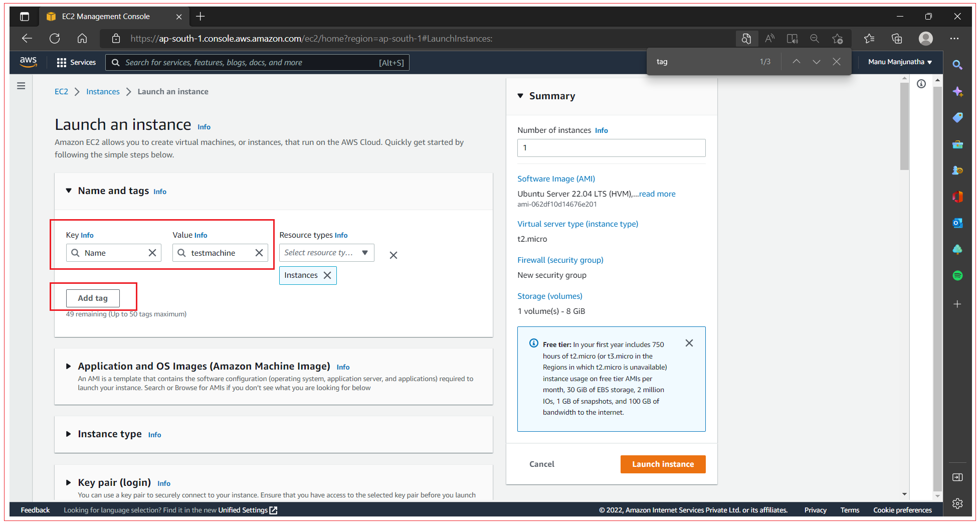Open Select resource types dropdown

(327, 253)
